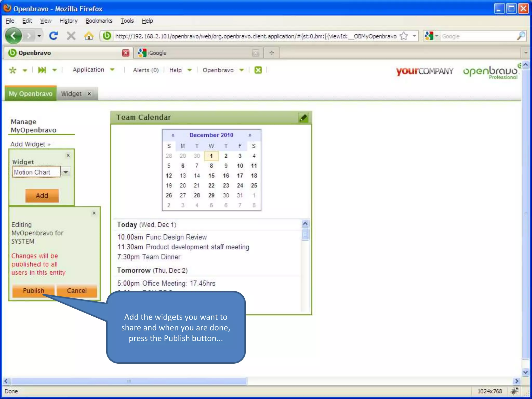
Task: Focus the Google search input field
Action: pos(478,36)
